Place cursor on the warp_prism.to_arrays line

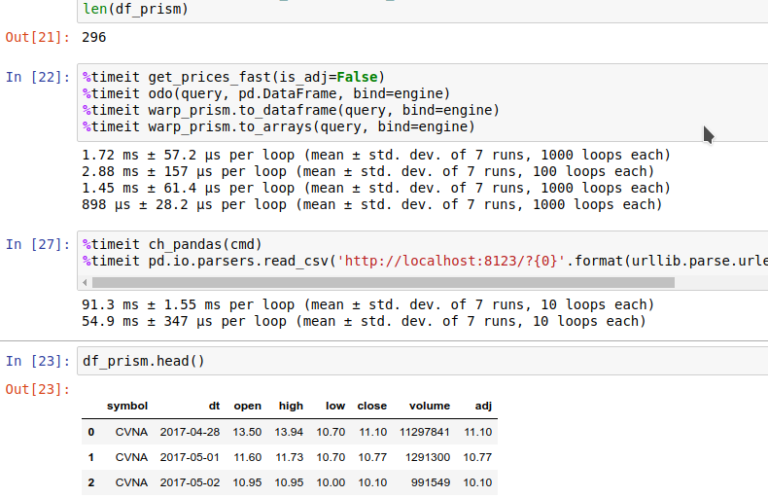click(279, 127)
